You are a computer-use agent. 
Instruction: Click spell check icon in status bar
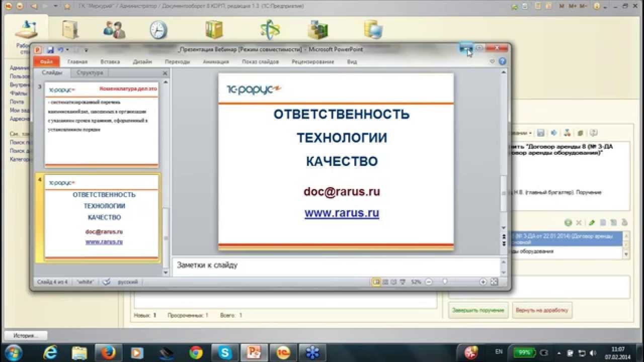pyautogui.click(x=106, y=282)
